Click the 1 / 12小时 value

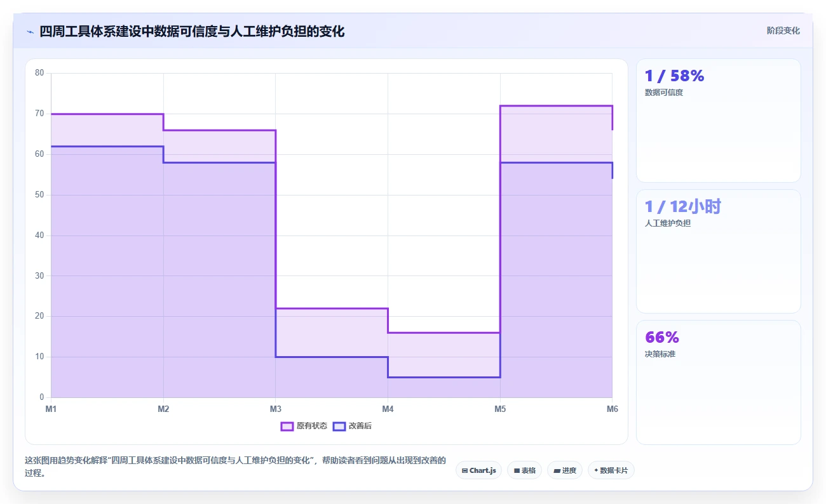[682, 207]
